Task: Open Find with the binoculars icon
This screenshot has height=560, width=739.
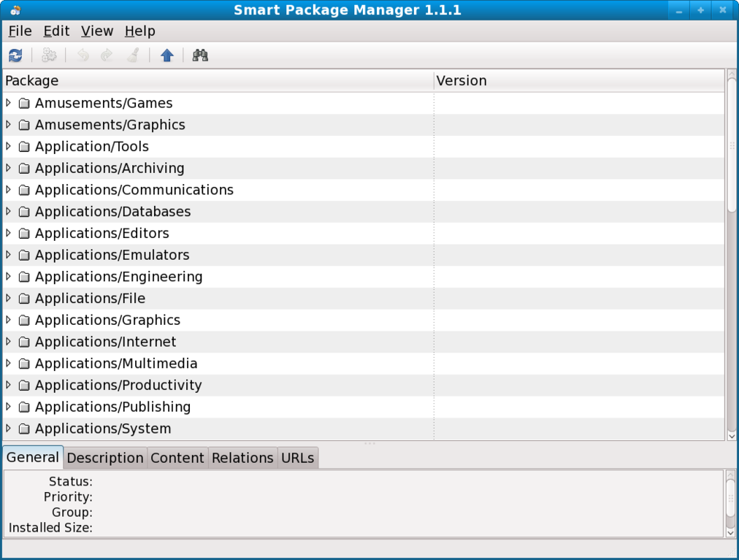Action: tap(200, 55)
